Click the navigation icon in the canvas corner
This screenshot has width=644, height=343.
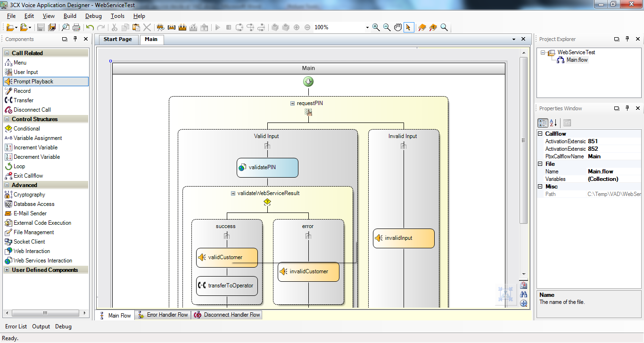[506, 294]
